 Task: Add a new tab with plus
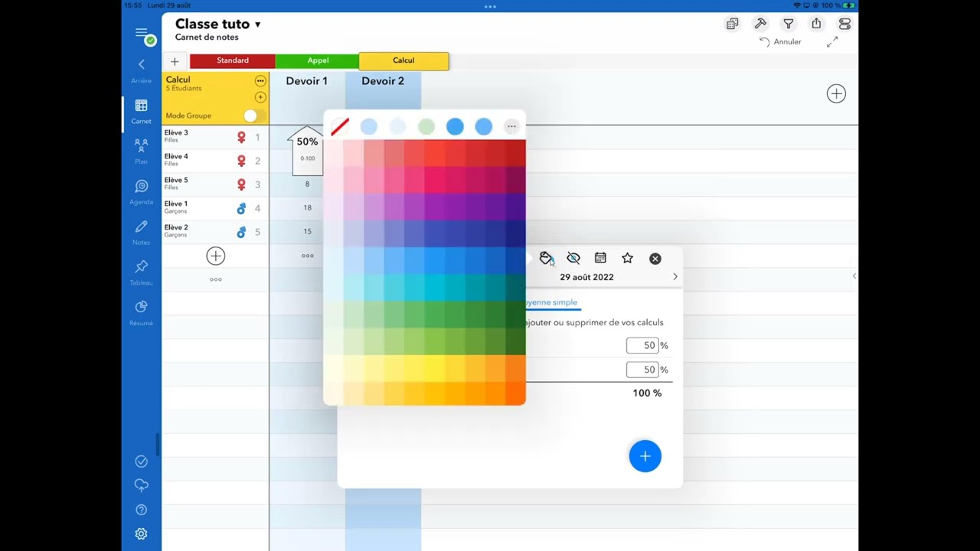tap(175, 61)
